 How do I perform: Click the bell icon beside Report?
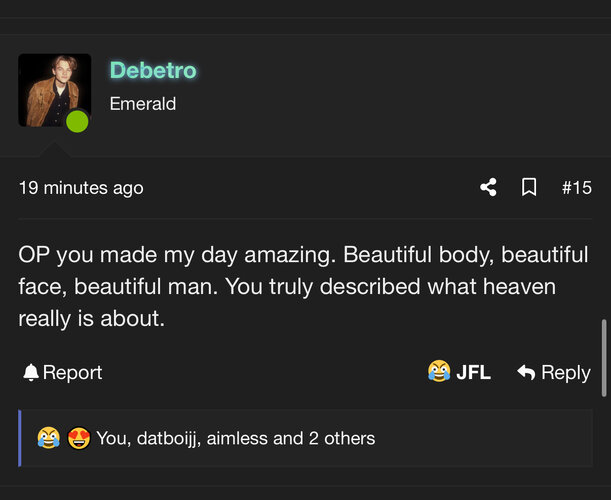[31, 373]
